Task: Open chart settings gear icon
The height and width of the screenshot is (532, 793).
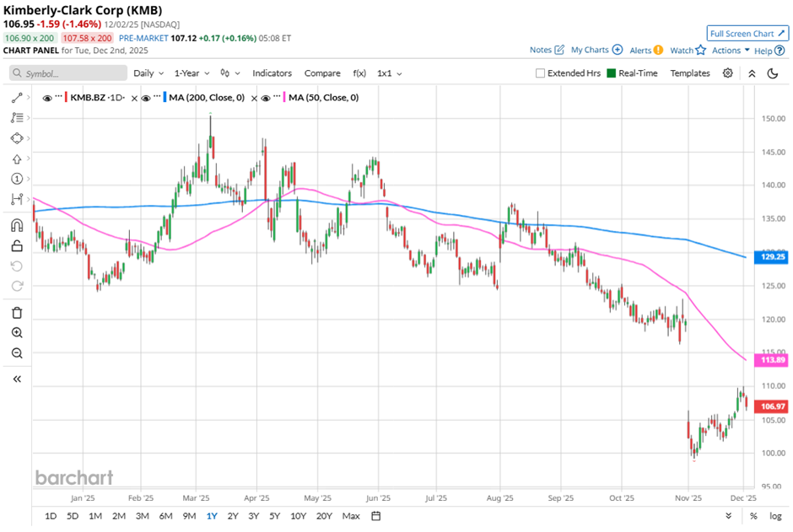Action: pos(727,73)
